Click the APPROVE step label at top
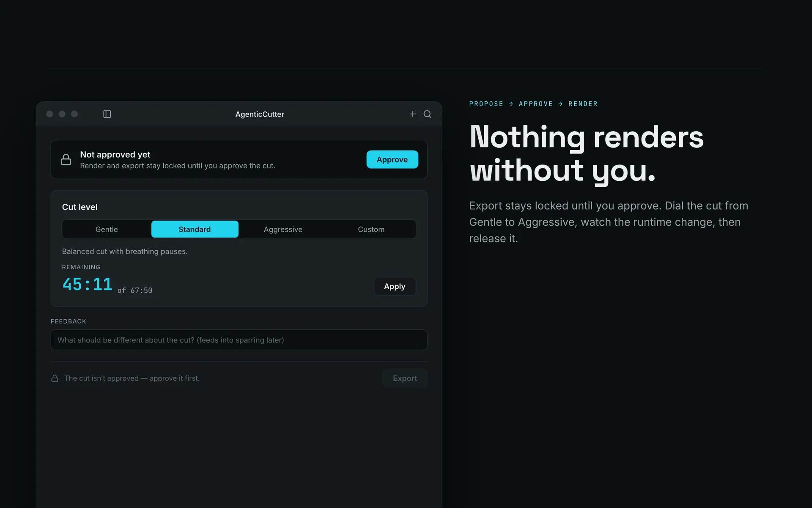This screenshot has height=508, width=812. click(536, 104)
